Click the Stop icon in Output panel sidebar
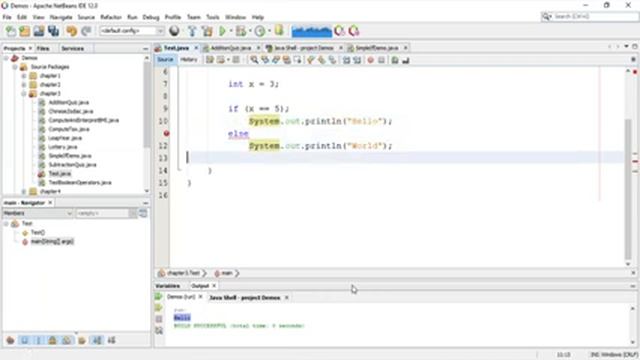 [159, 319]
